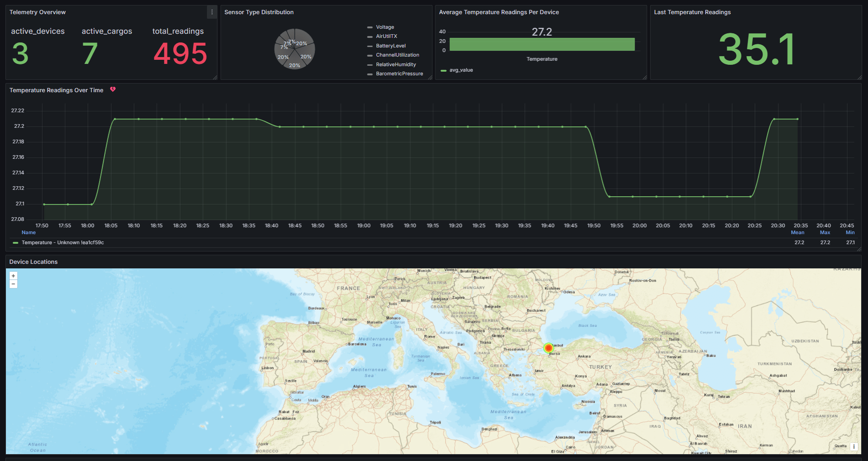The image size is (868, 461).
Task: Toggle the Voltage series in pie legend
Action: point(385,27)
